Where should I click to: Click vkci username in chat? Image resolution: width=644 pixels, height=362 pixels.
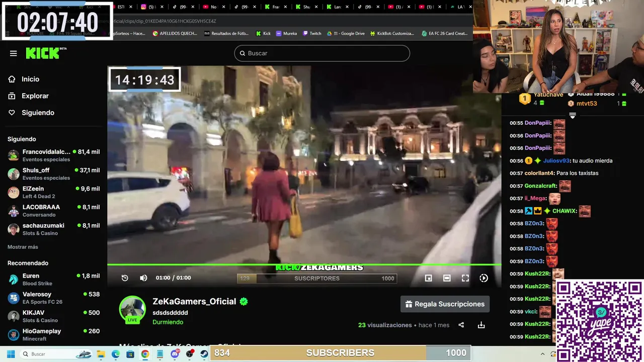(x=530, y=311)
